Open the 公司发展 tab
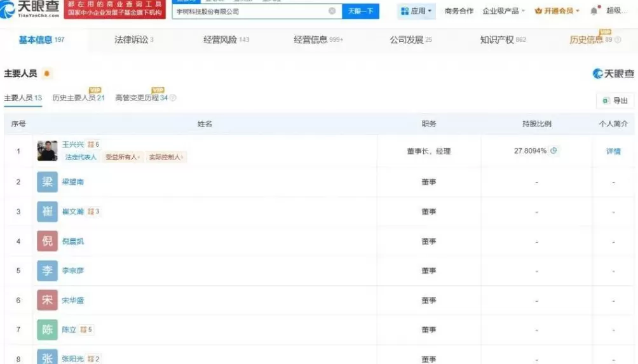Viewport: 638px width, 364px height. (x=411, y=39)
